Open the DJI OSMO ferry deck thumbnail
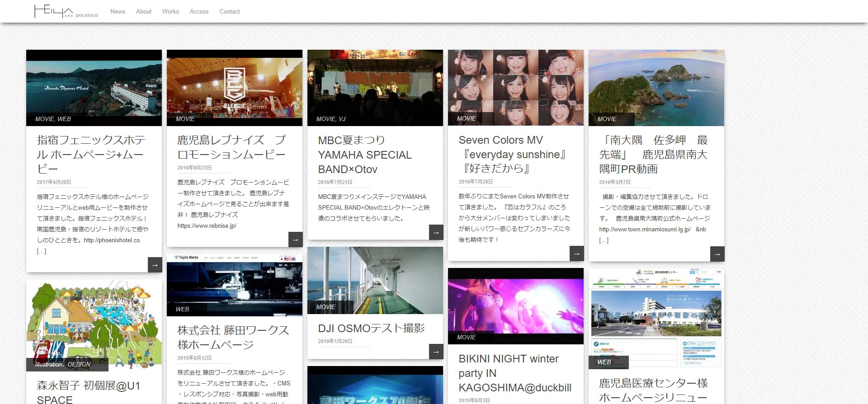The image size is (868, 404). (x=375, y=280)
